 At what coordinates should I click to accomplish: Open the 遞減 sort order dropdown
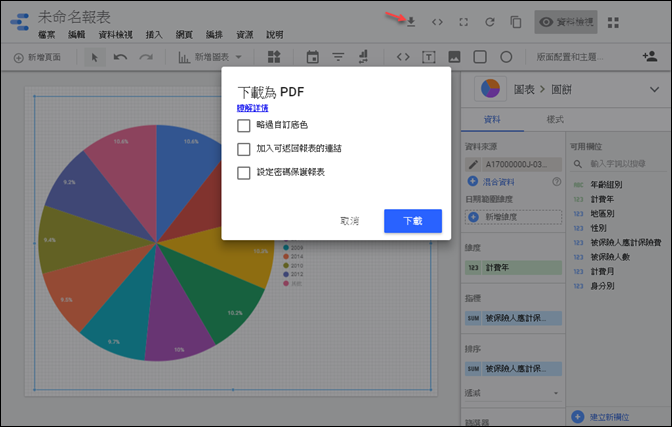(x=513, y=393)
